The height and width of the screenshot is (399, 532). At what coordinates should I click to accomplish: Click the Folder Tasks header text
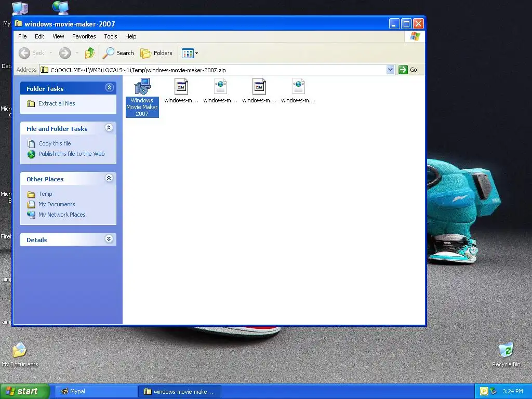45,89
